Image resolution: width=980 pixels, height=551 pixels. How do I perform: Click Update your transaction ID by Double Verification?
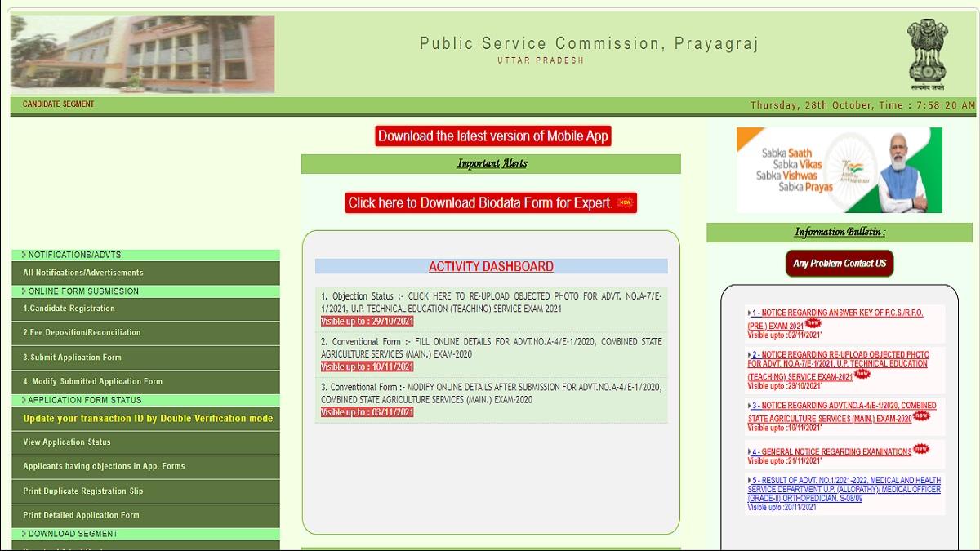click(x=148, y=418)
